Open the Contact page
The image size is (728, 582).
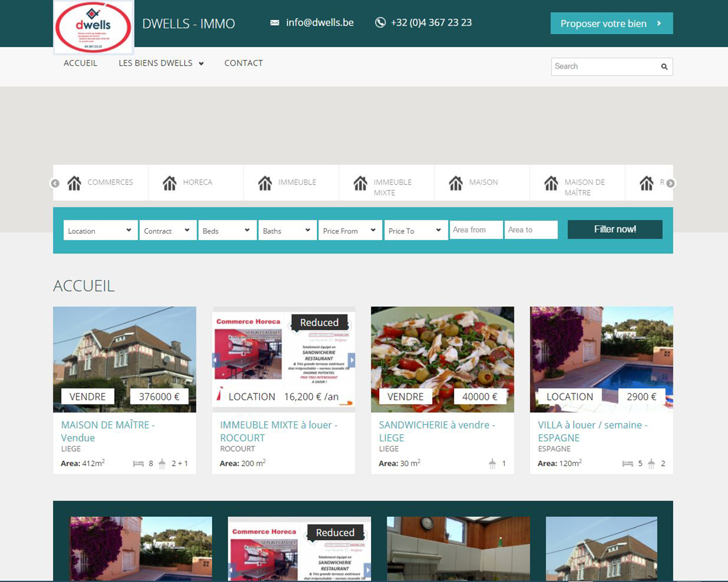click(x=243, y=63)
